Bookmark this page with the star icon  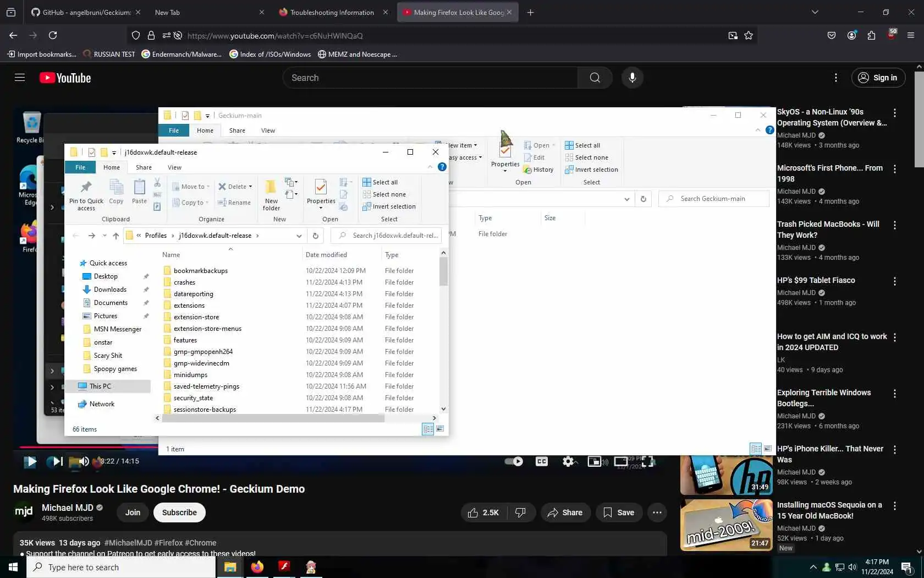[x=749, y=36]
